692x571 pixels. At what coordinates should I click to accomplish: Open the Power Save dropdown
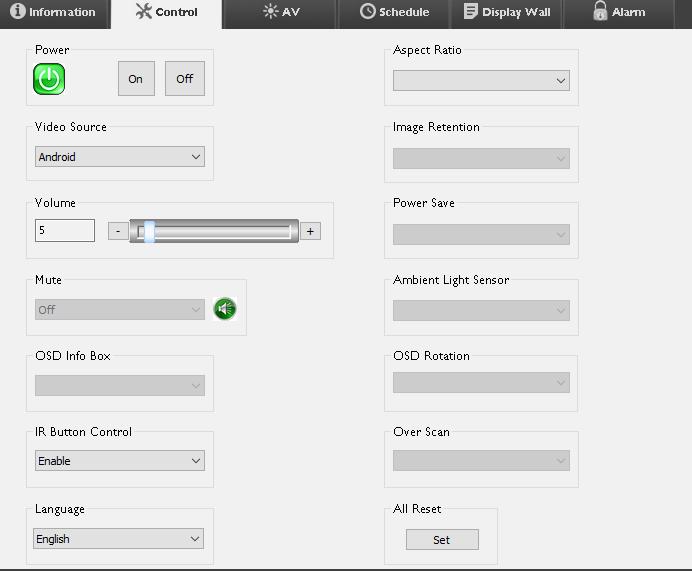[481, 234]
